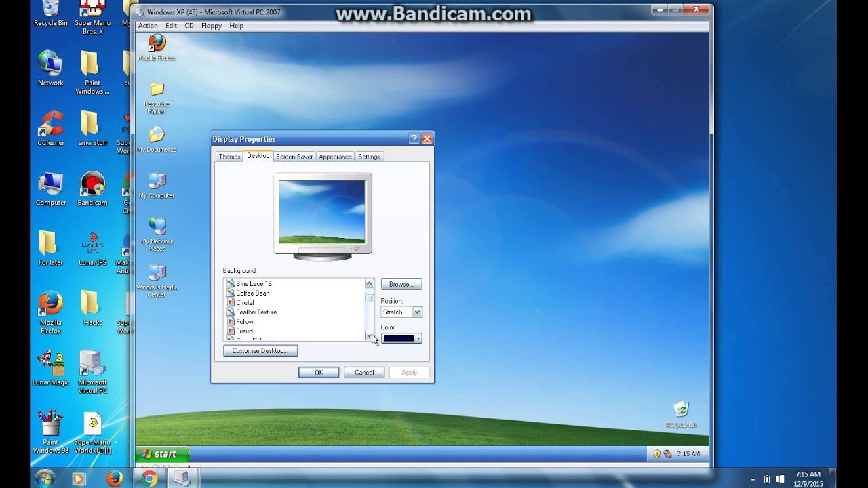Switch to the Appearance tab
This screenshot has height=488, width=868.
pyautogui.click(x=335, y=157)
